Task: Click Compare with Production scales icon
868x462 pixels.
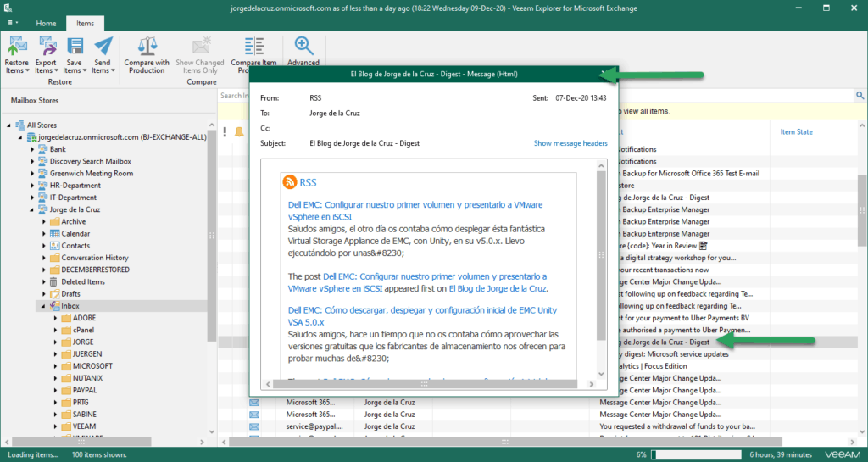Action: [x=147, y=46]
